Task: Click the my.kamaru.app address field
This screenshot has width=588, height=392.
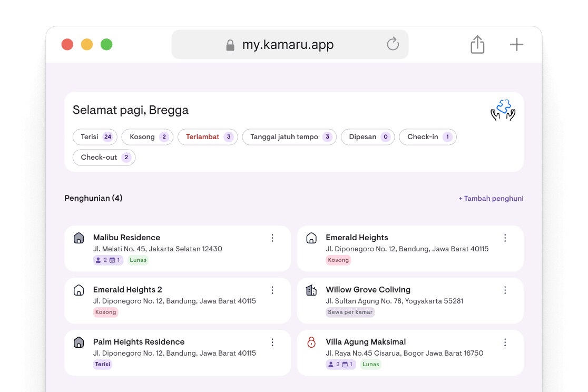Action: (x=290, y=44)
